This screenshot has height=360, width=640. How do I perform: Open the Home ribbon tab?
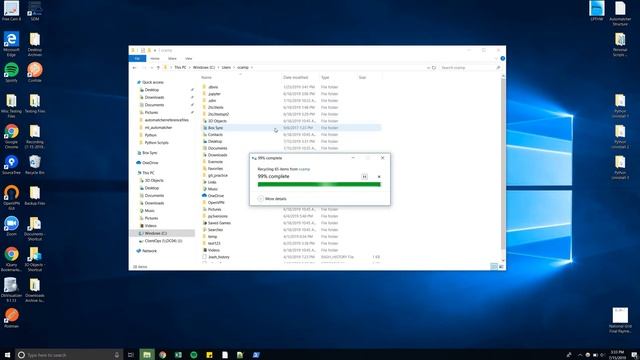pyautogui.click(x=155, y=58)
